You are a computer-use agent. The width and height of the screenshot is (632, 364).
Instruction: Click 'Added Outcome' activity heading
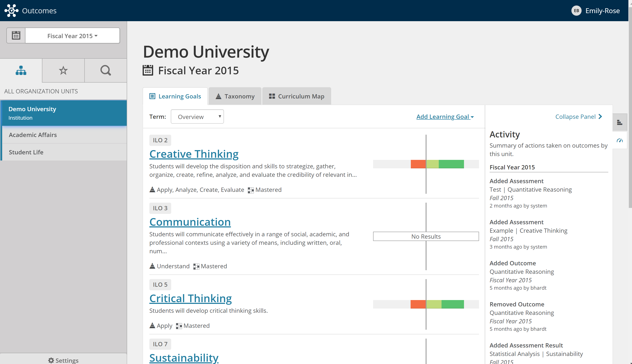(513, 263)
